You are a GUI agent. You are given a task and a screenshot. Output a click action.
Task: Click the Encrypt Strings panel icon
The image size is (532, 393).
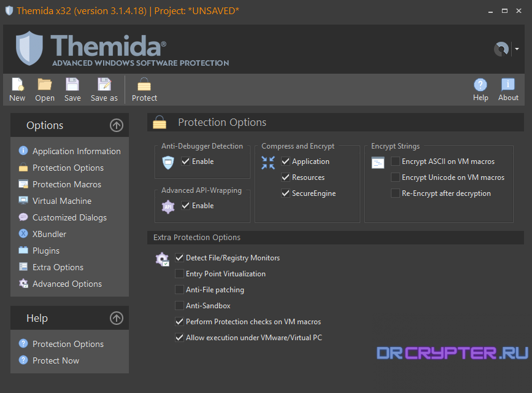click(x=377, y=163)
